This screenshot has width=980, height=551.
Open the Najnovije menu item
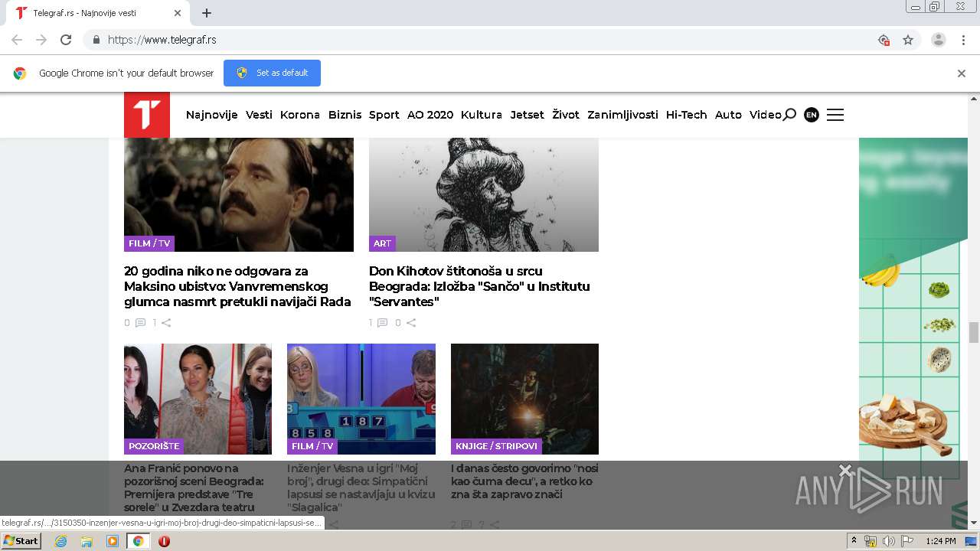coord(212,115)
